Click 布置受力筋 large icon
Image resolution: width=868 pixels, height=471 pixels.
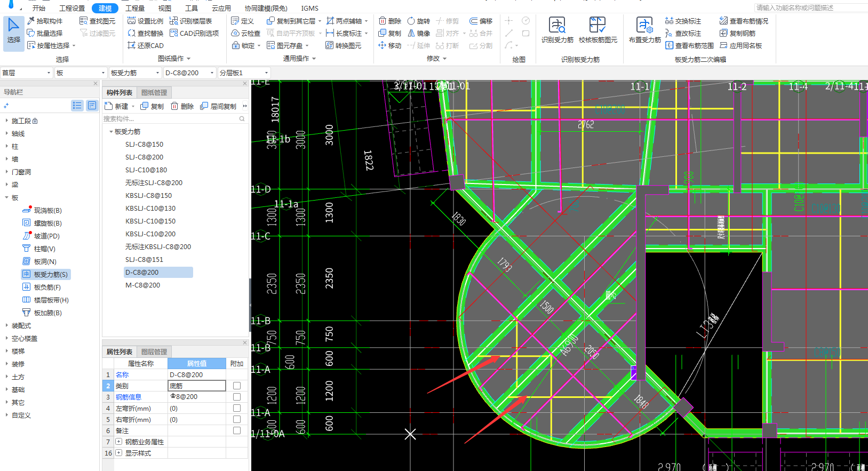click(x=644, y=30)
